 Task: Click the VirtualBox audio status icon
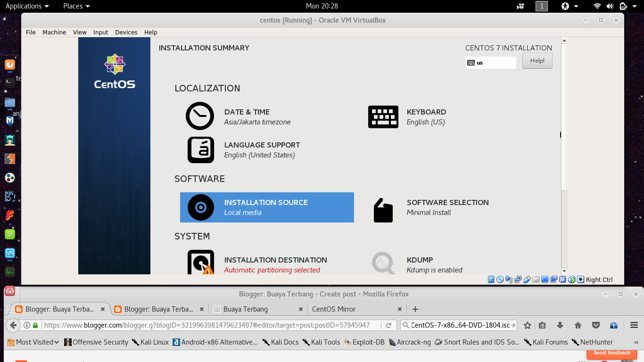509,280
